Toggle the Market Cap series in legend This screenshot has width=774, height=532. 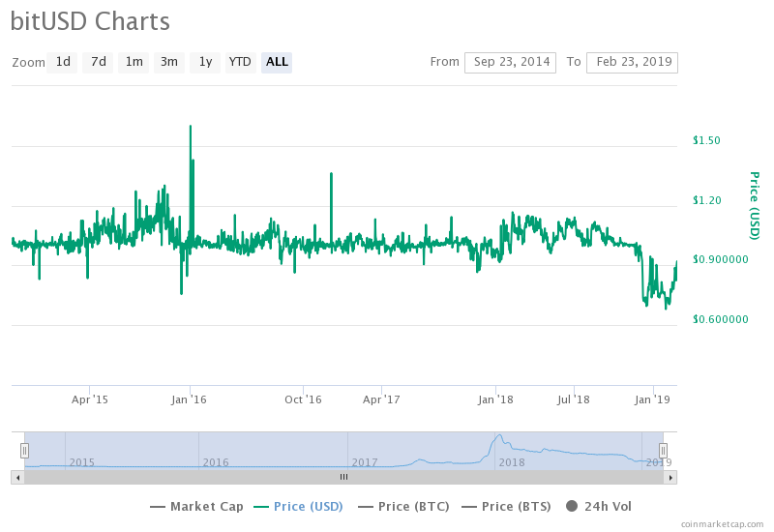[x=196, y=506]
